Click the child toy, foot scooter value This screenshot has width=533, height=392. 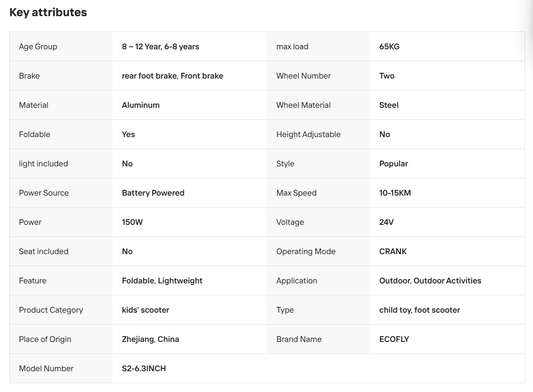point(420,310)
